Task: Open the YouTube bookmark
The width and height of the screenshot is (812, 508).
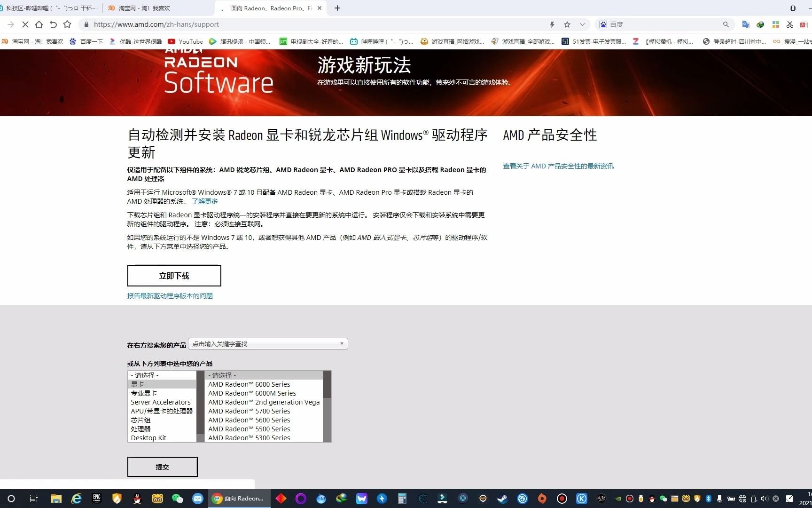Action: (186, 41)
